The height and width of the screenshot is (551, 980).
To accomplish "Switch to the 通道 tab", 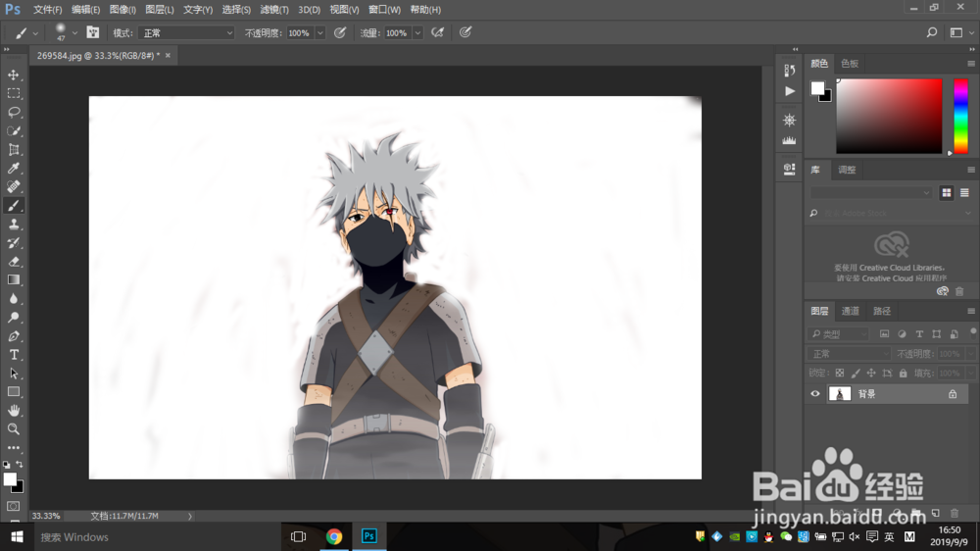I will point(850,311).
